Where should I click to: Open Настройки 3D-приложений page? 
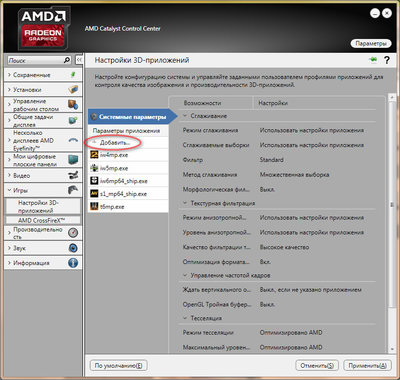43,207
